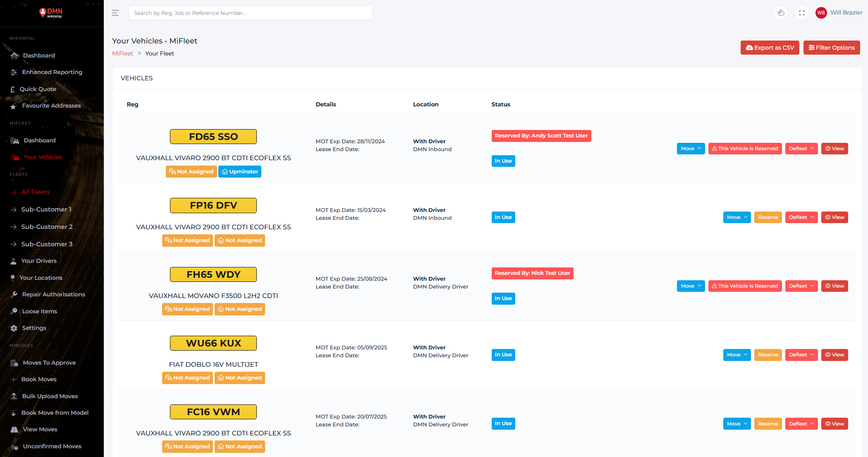This screenshot has height=457, width=868.
Task: Click the WB user avatar
Action: pos(821,13)
